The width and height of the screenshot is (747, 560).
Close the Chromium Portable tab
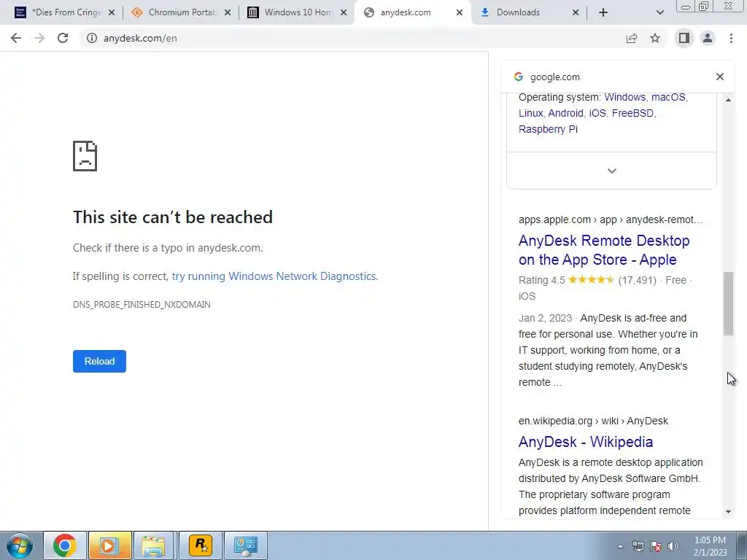click(228, 12)
